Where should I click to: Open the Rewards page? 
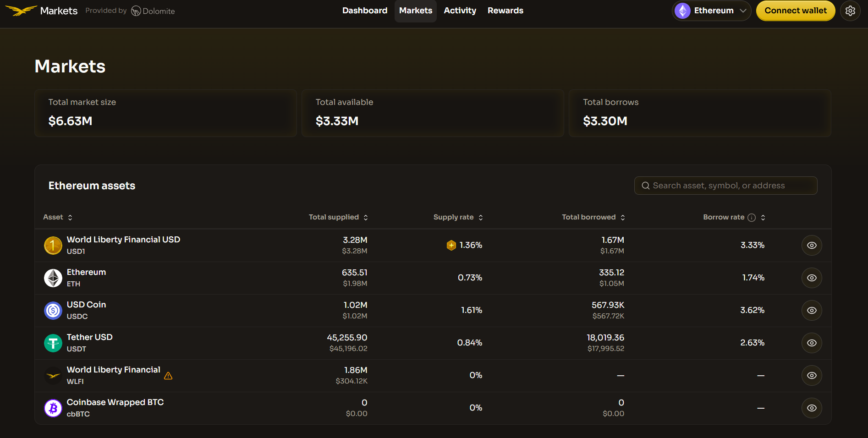505,11
